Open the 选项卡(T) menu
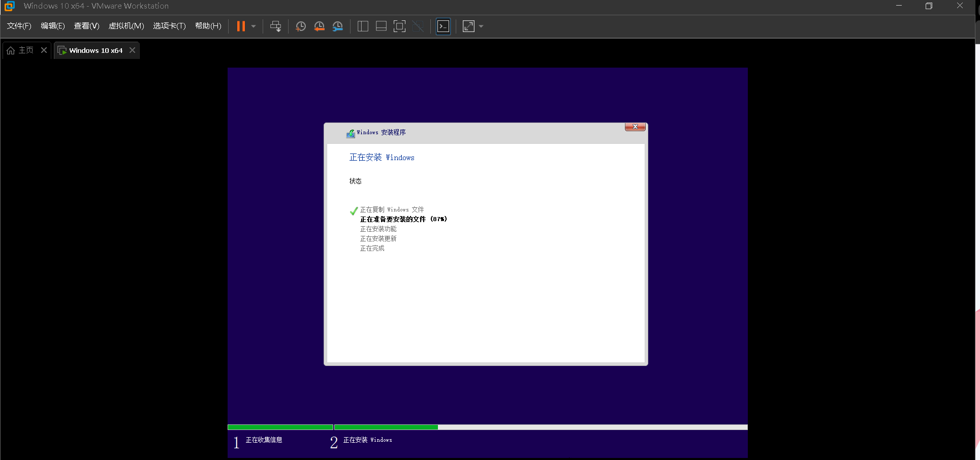Viewport: 980px width, 460px height. click(169, 26)
